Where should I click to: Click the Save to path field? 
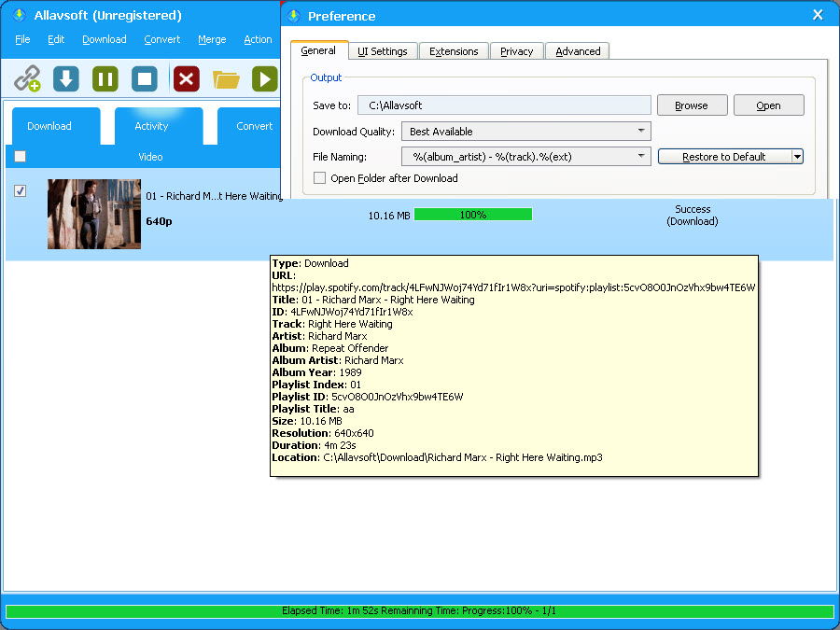tap(504, 105)
